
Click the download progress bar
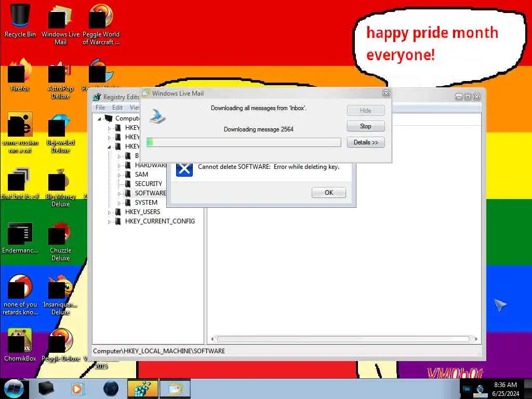point(244,142)
